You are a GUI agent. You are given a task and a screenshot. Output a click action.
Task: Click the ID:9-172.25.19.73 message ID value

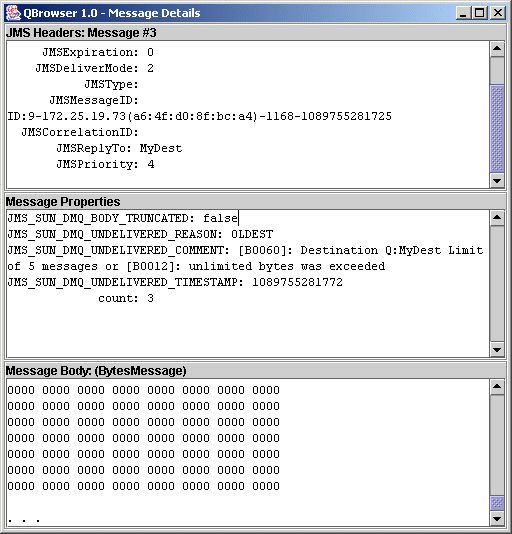pyautogui.click(x=200, y=116)
